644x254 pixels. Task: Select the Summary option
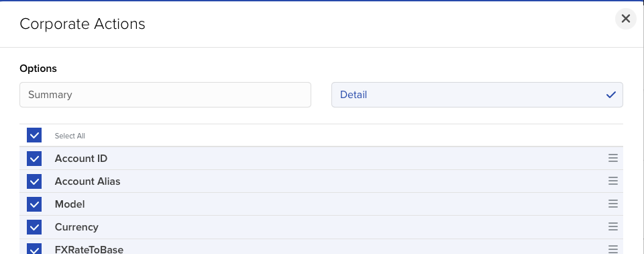coord(165,95)
